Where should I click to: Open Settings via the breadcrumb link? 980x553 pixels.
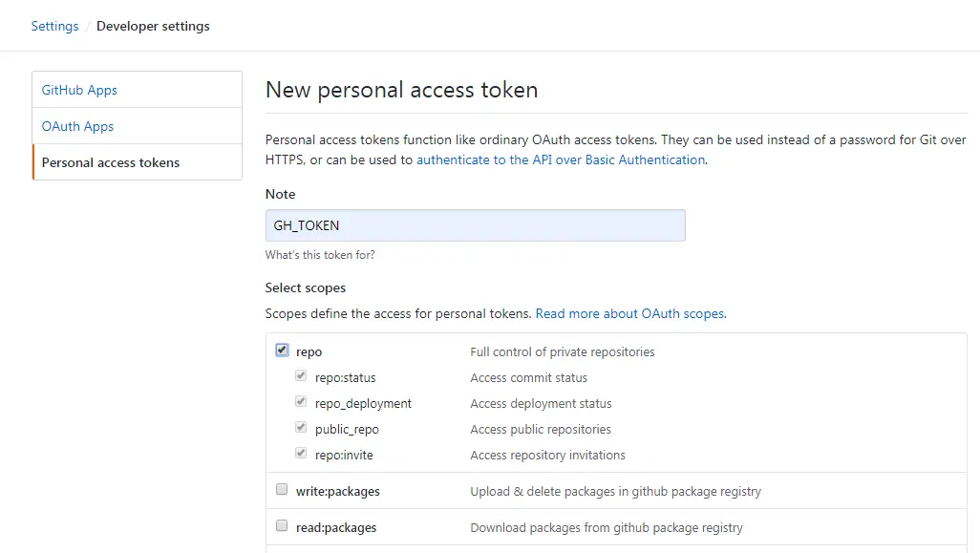54,26
